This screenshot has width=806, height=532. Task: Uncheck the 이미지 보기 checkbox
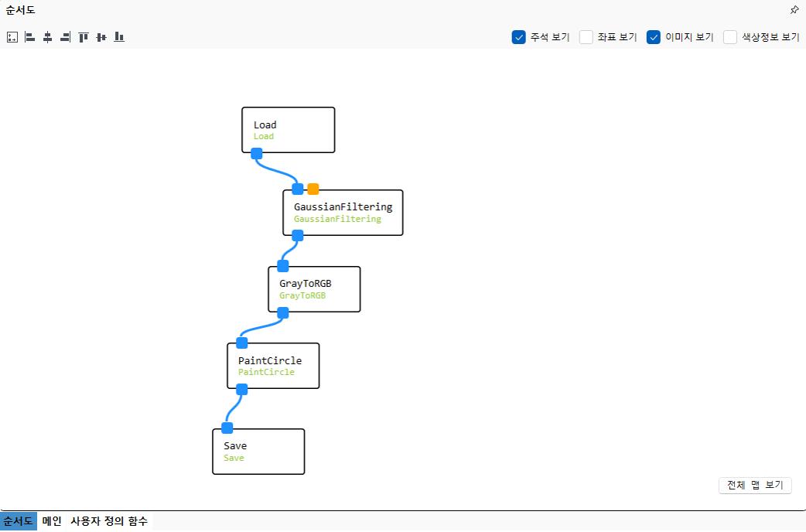click(654, 37)
